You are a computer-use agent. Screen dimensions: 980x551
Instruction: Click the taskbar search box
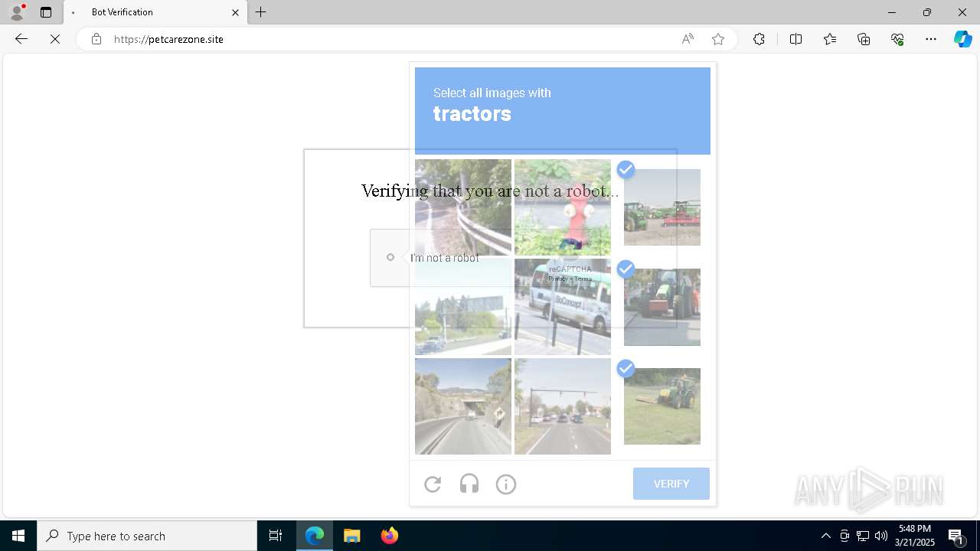(147, 536)
